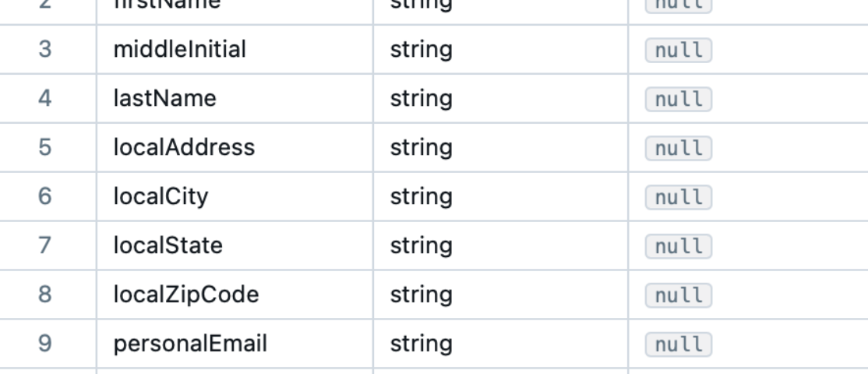Screen dimensions: 868x374
Task: Click the lastName field name cell
Action: (x=235, y=98)
